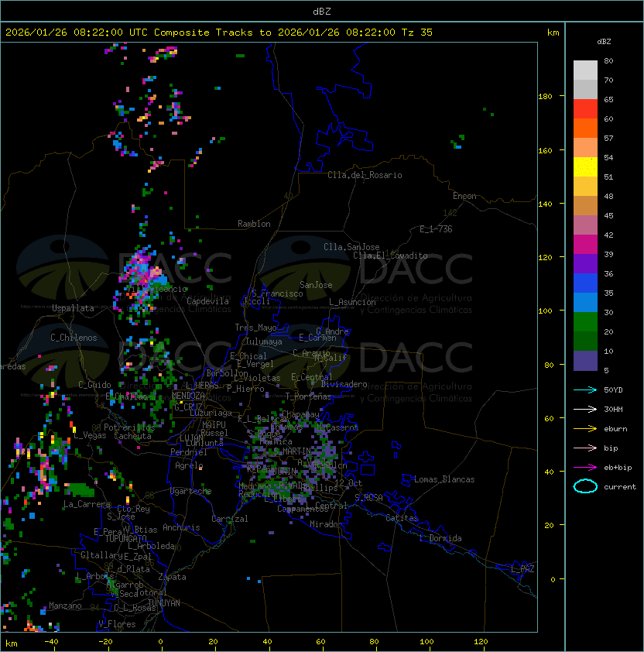Click the 'V_Flores' location label

click(x=117, y=624)
